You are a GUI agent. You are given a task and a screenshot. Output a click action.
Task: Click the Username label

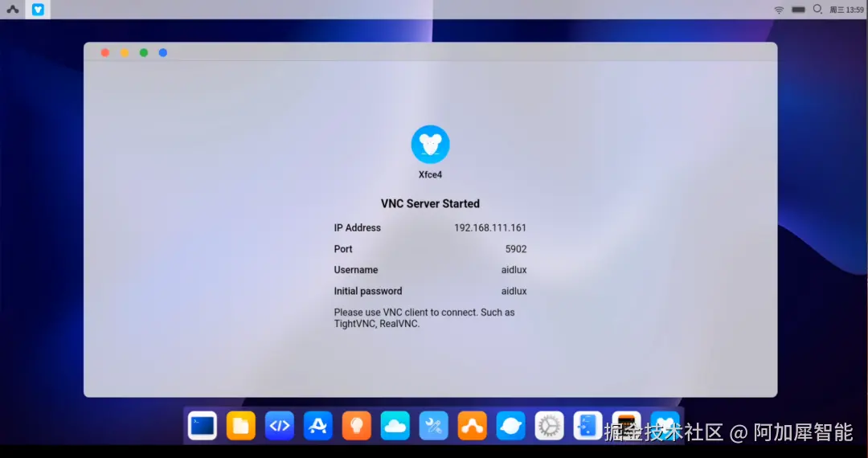pos(355,270)
